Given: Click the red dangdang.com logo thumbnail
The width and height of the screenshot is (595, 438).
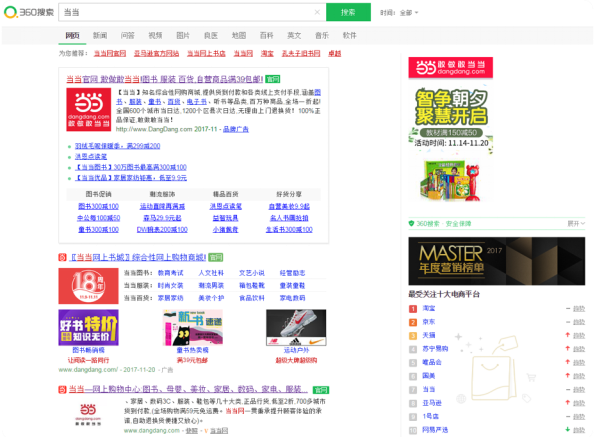Looking at the screenshot, I should [x=88, y=110].
